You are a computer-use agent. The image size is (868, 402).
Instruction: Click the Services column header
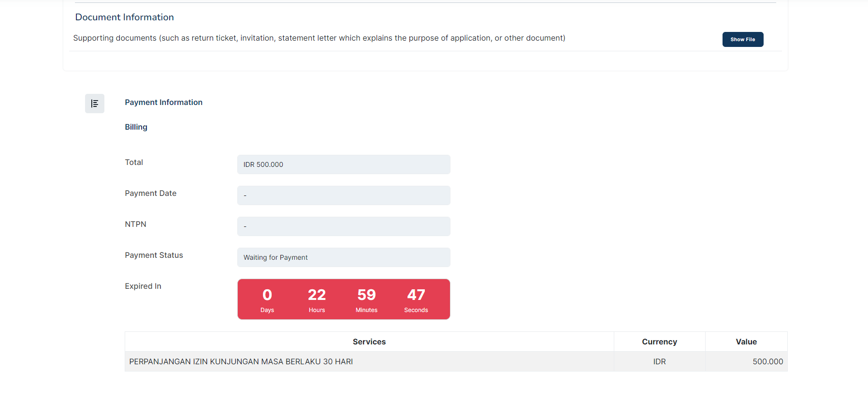tap(369, 342)
